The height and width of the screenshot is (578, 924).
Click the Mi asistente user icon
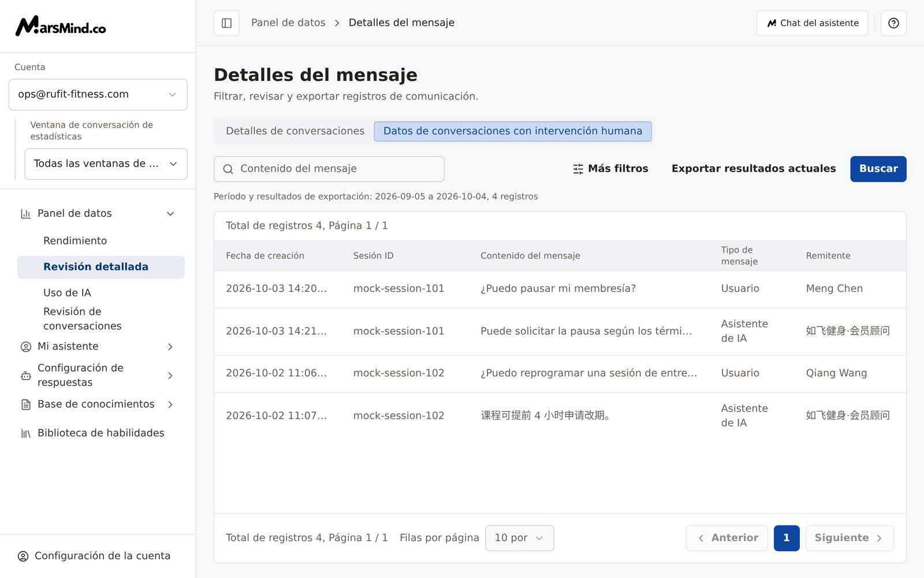click(x=25, y=347)
